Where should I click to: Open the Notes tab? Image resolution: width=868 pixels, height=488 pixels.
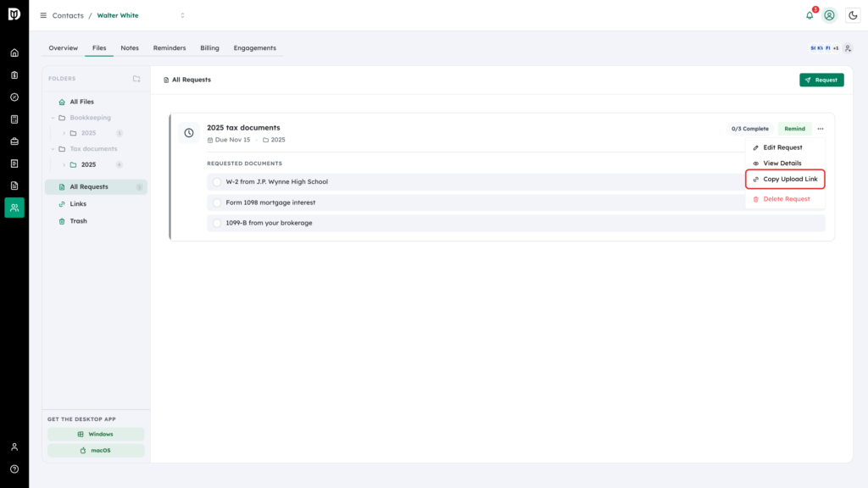click(x=130, y=48)
